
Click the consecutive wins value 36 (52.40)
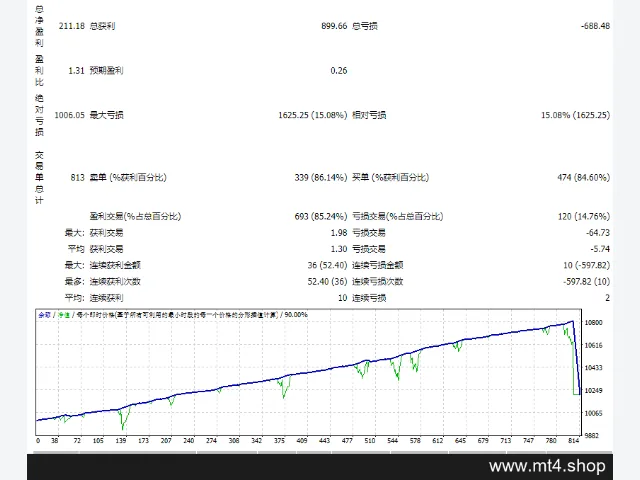tap(327, 265)
